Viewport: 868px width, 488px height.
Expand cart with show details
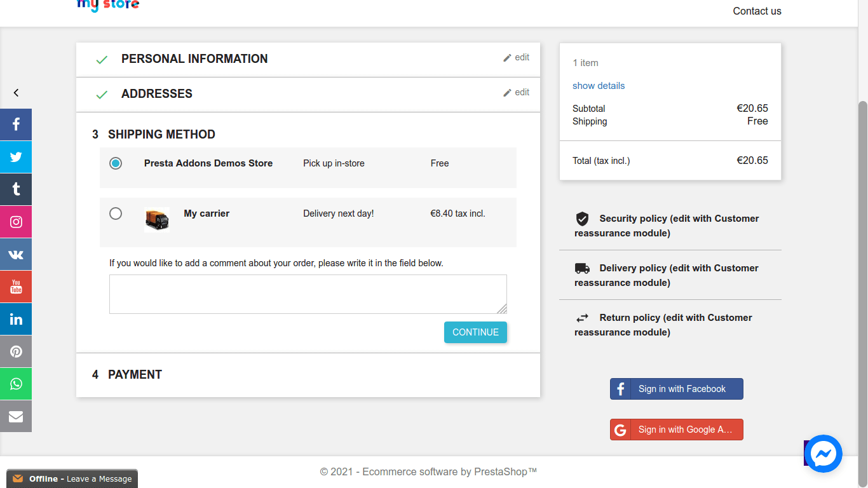[x=598, y=86]
